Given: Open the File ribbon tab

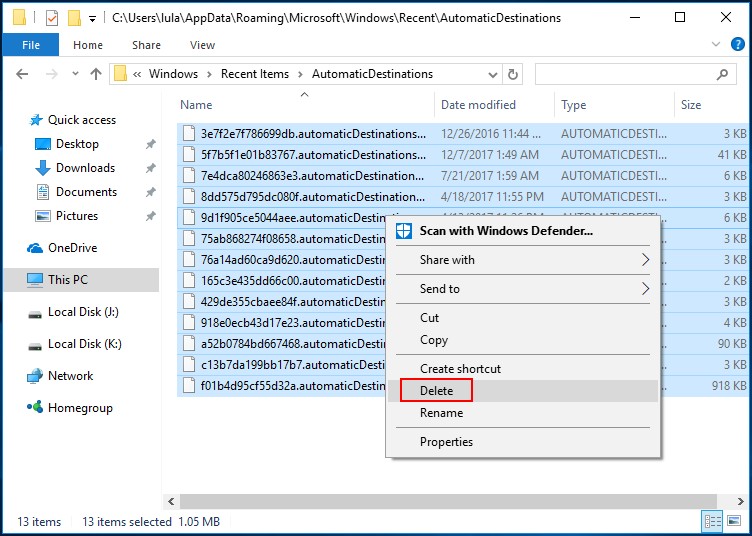Looking at the screenshot, I should pos(31,45).
